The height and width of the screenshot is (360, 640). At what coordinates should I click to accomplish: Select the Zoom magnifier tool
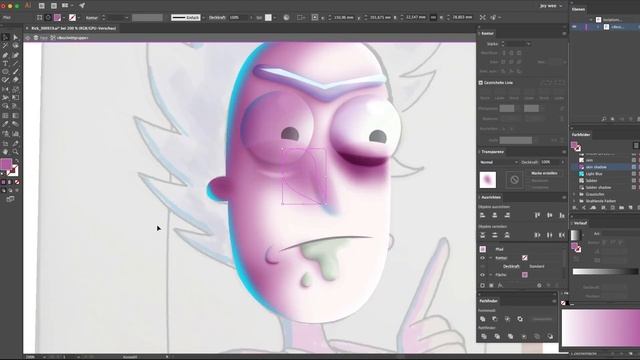(x=16, y=152)
